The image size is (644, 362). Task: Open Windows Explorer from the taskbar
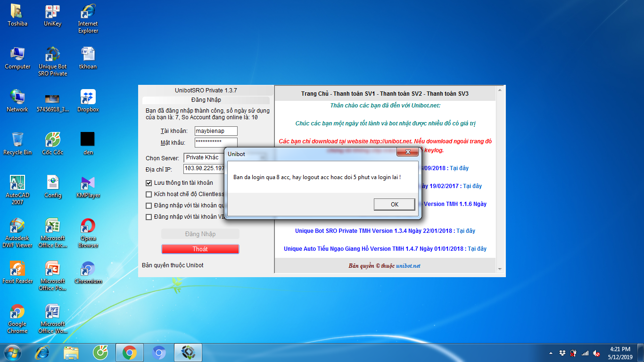(71, 353)
